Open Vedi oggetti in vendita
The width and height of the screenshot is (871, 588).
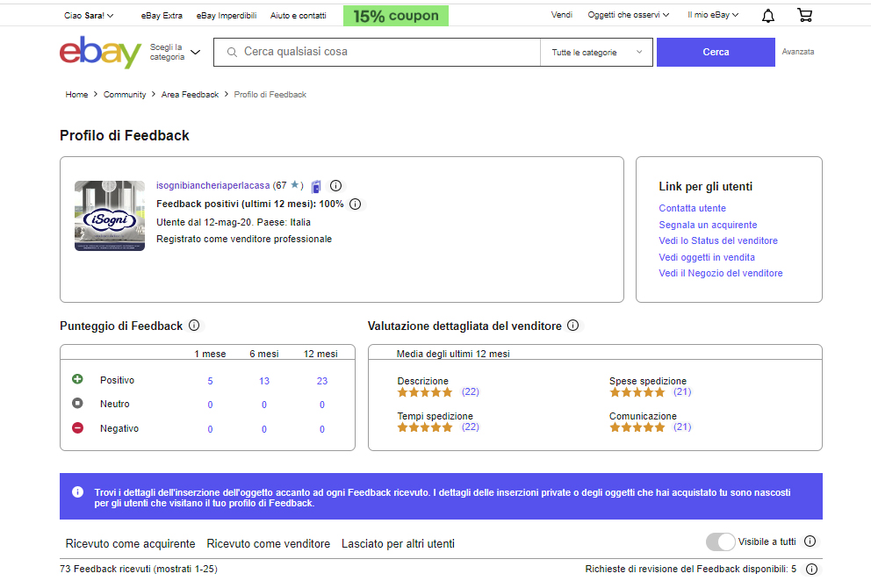707,257
